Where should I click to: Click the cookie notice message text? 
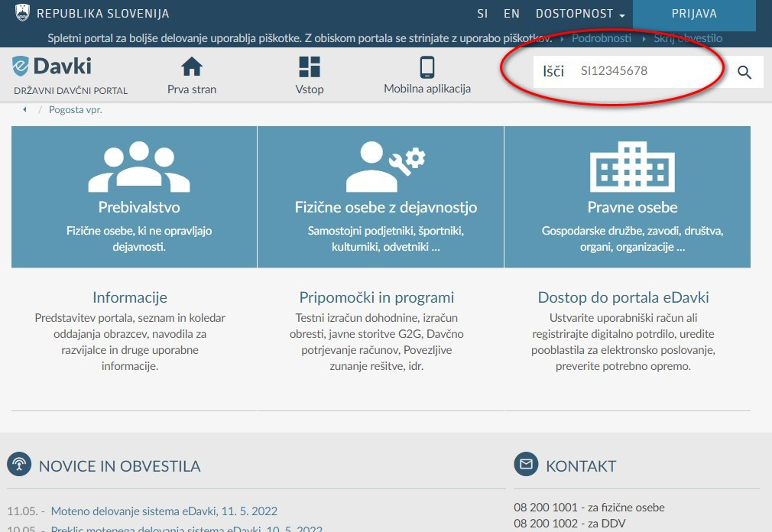[x=300, y=38]
